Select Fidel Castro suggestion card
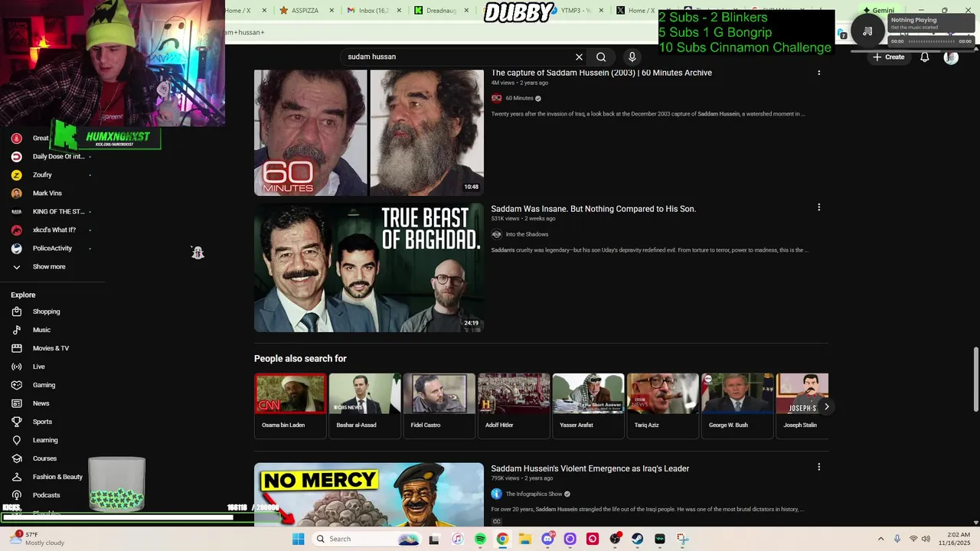Image resolution: width=980 pixels, height=551 pixels. 439,405
